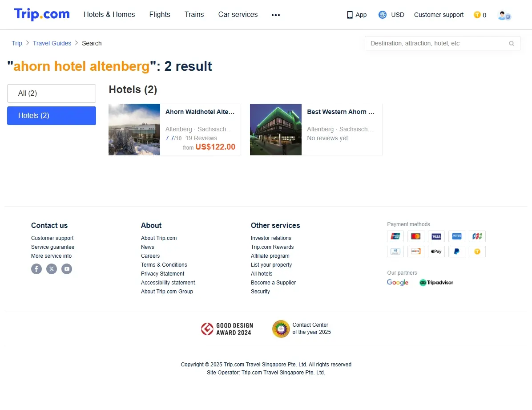Click the destination search input field

coord(443,44)
